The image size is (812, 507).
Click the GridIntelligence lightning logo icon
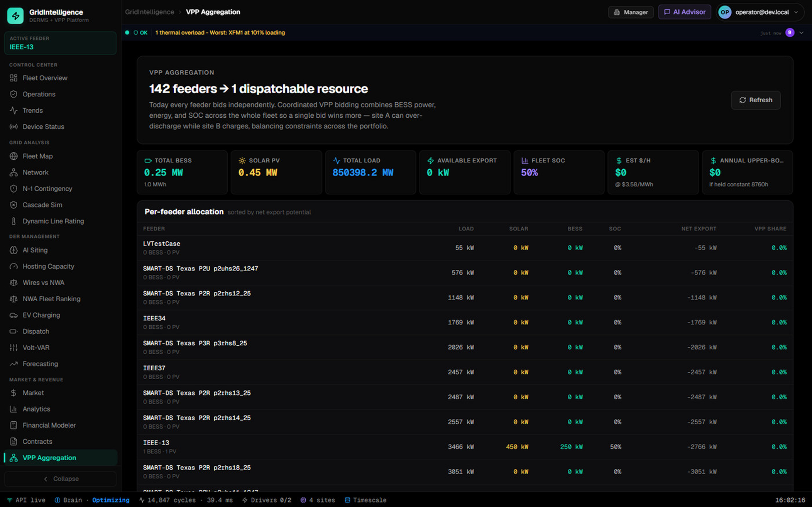tap(15, 15)
